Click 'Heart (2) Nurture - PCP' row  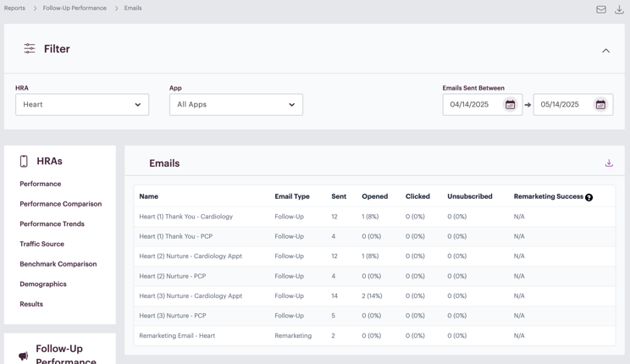[x=374, y=276]
